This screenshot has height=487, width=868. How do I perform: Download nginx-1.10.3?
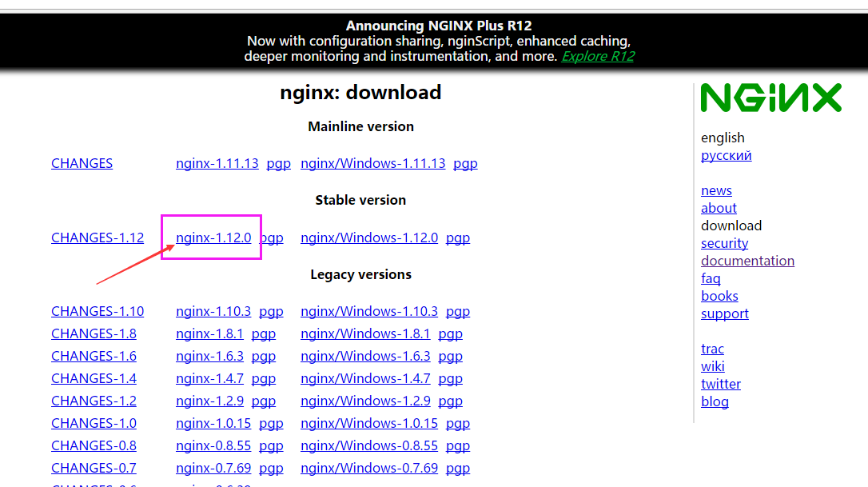[x=213, y=311]
